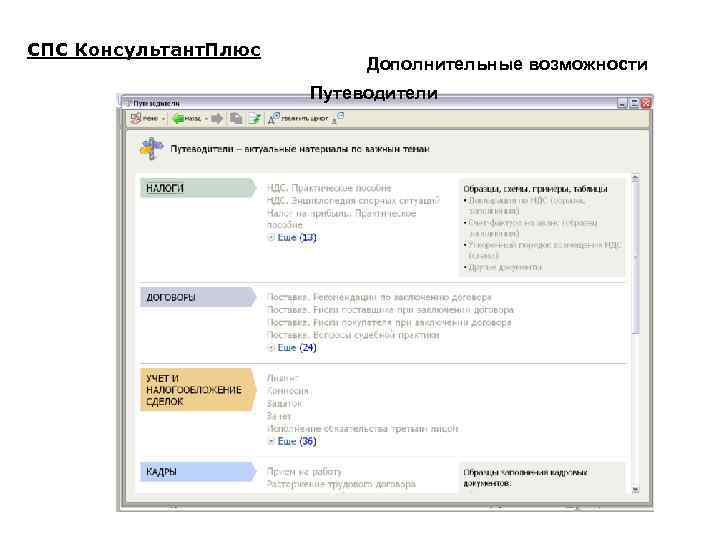Increase font size via Увеличить шрифт
The image size is (720, 540).
click(x=298, y=118)
